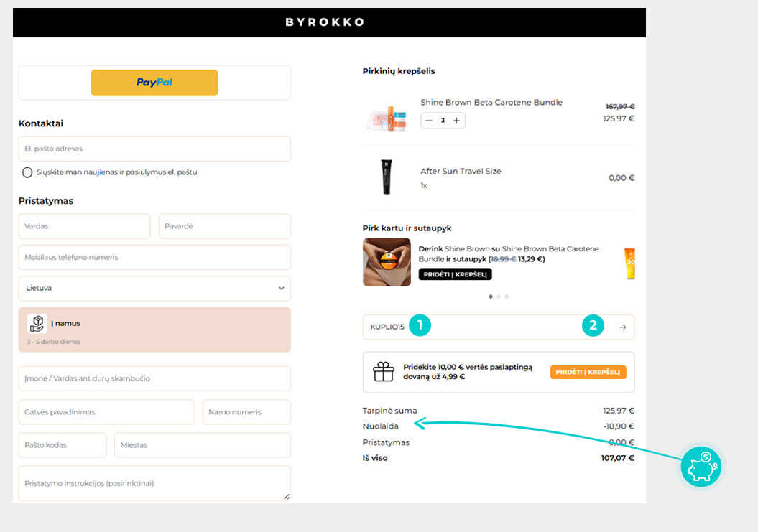758x532 pixels.
Task: Click the home delivery package icon
Action: click(37, 324)
